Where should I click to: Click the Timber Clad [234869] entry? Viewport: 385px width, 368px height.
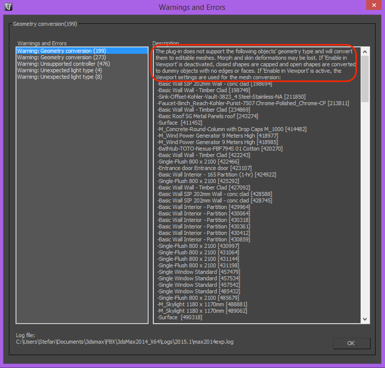point(204,110)
